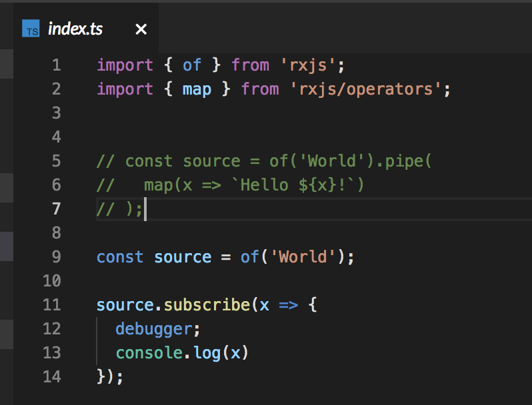Click 'source' variable in const declaration
Screen dimensions: 532x405
[x=183, y=257]
